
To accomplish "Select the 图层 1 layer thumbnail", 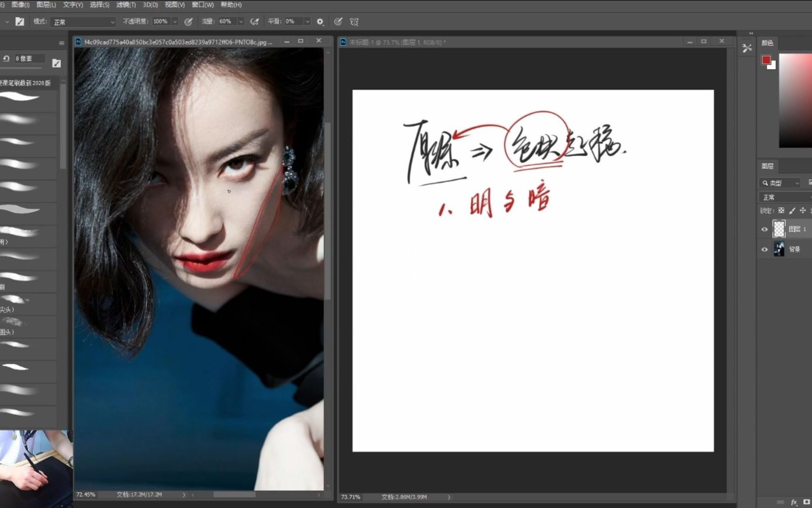I will pos(780,229).
